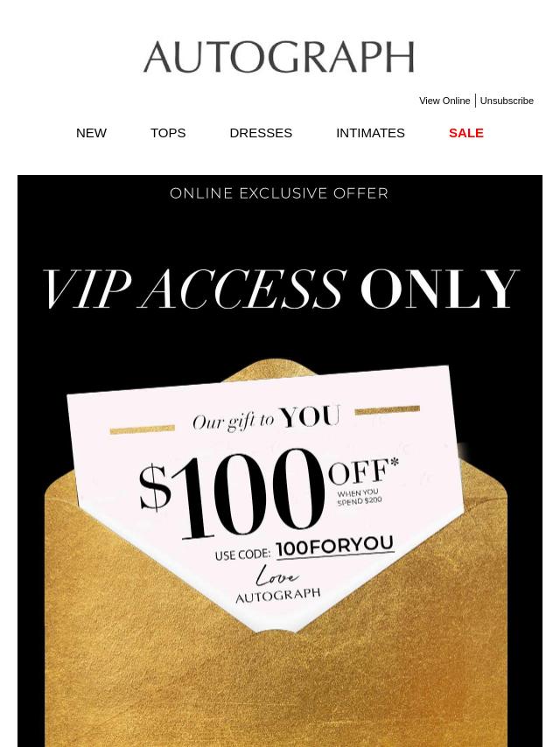
Task: Open the NEW menu item
Action: pos(92,133)
